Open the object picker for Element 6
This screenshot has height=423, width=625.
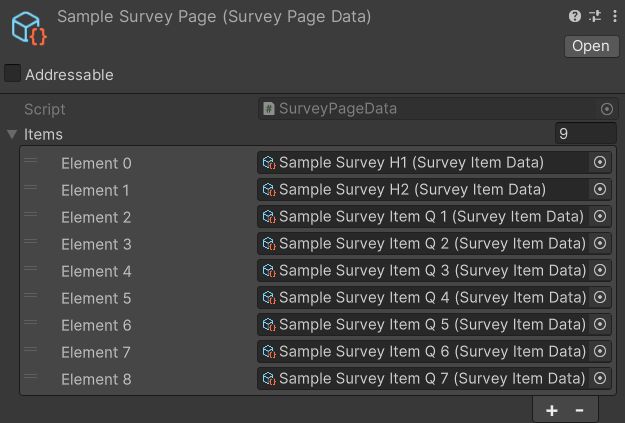click(x=600, y=325)
